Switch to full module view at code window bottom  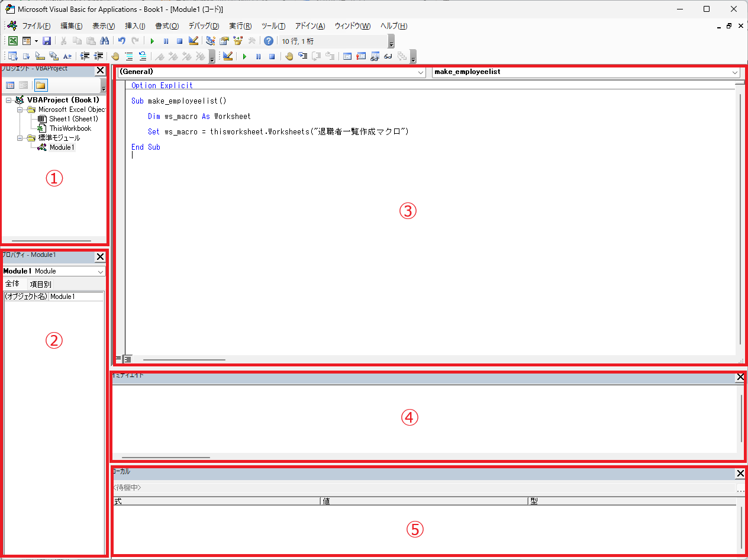[x=127, y=359]
